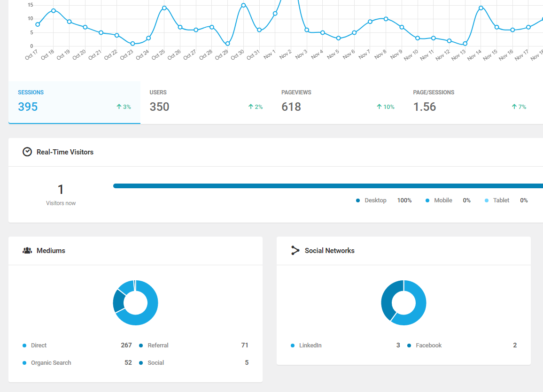543x392 pixels.
Task: Click the Referral legend dot
Action: click(141, 346)
